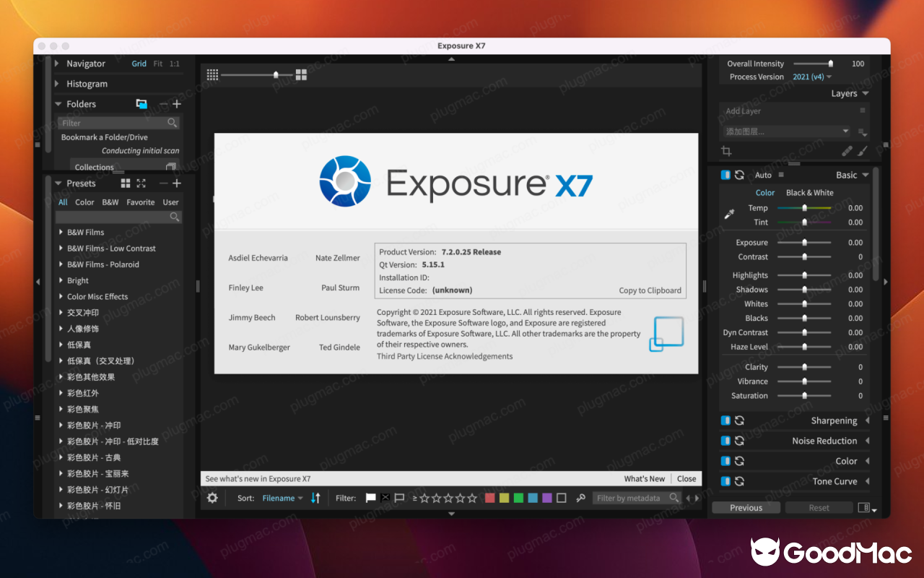Click the Bookmark a Folder icon in Folders panel
The height and width of the screenshot is (578, 924).
click(x=141, y=103)
